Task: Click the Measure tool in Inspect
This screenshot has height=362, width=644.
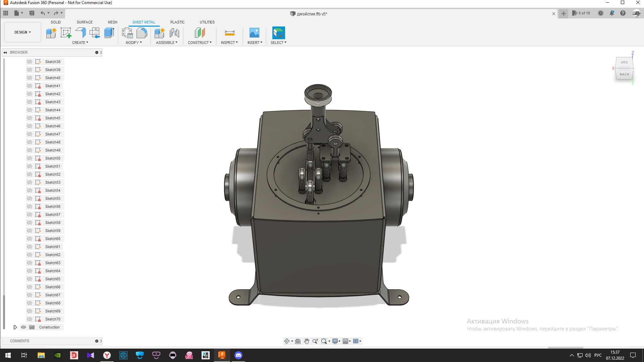Action: 229,33
